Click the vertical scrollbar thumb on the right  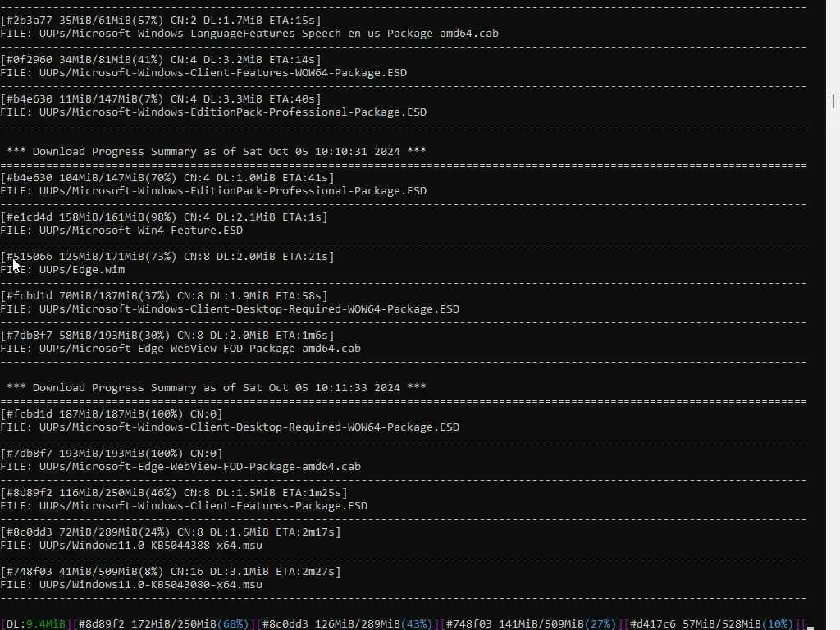tap(833, 101)
